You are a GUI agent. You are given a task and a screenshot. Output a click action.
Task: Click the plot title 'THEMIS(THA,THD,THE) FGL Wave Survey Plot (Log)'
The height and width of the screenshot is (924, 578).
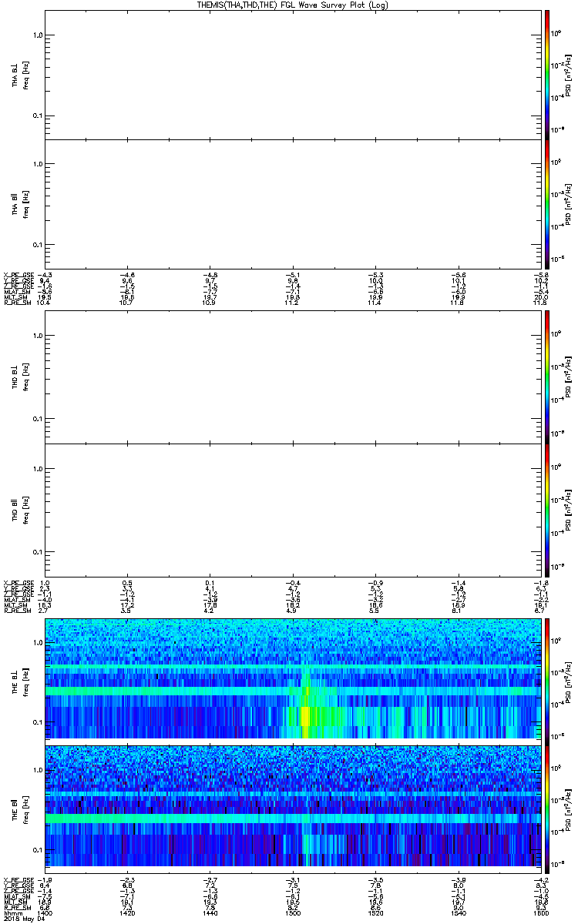(291, 5)
